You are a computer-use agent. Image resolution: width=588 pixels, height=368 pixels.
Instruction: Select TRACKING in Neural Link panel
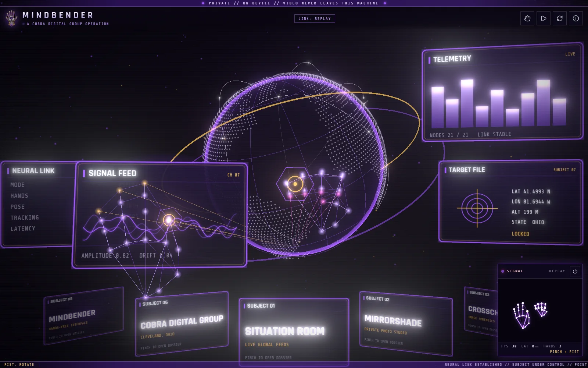(24, 217)
